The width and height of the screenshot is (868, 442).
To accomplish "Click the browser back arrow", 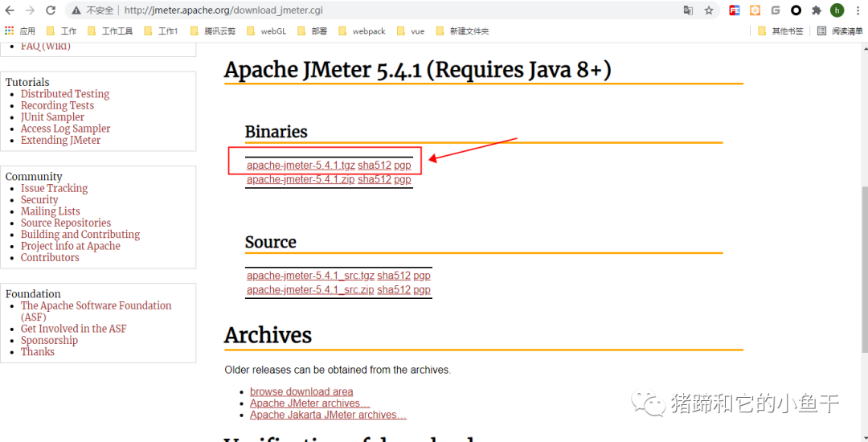I will click(10, 10).
